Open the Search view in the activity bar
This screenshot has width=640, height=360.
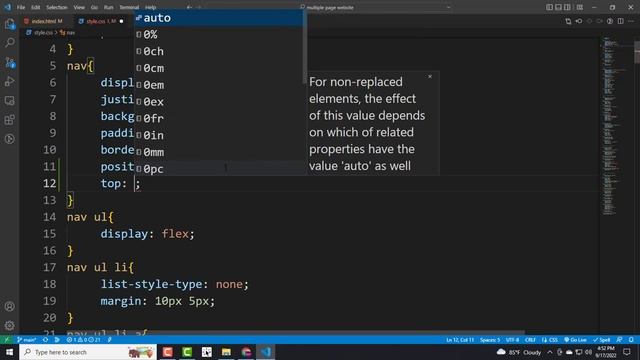[x=9, y=42]
